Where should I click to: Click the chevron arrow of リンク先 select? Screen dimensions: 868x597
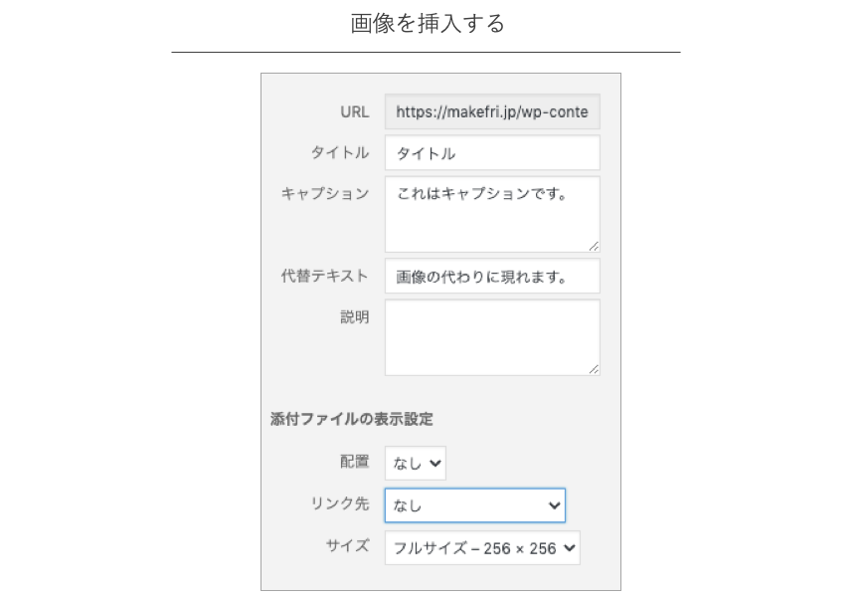[x=554, y=505]
